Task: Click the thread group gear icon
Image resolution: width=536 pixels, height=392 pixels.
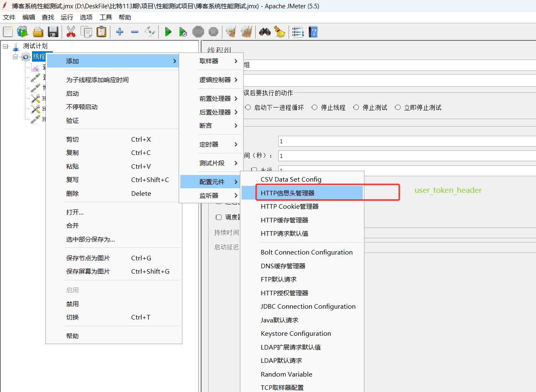Action: [26, 57]
